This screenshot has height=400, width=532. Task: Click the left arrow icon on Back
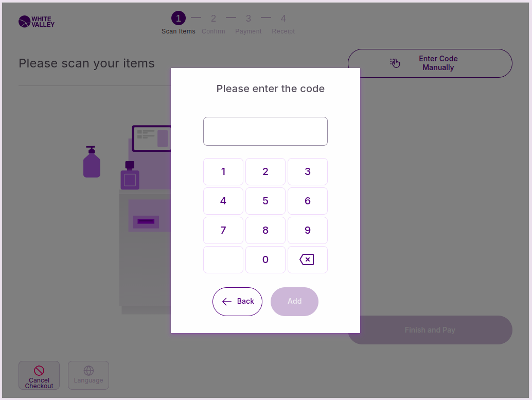click(227, 302)
